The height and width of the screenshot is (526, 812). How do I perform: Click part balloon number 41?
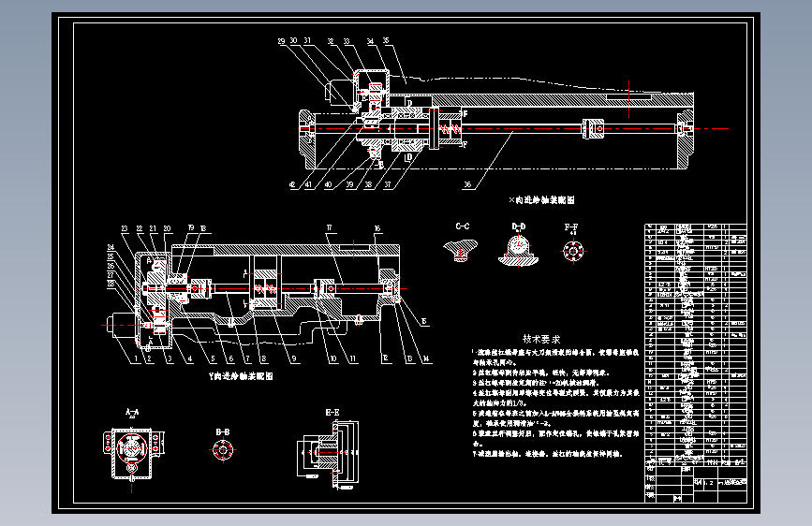click(x=309, y=184)
